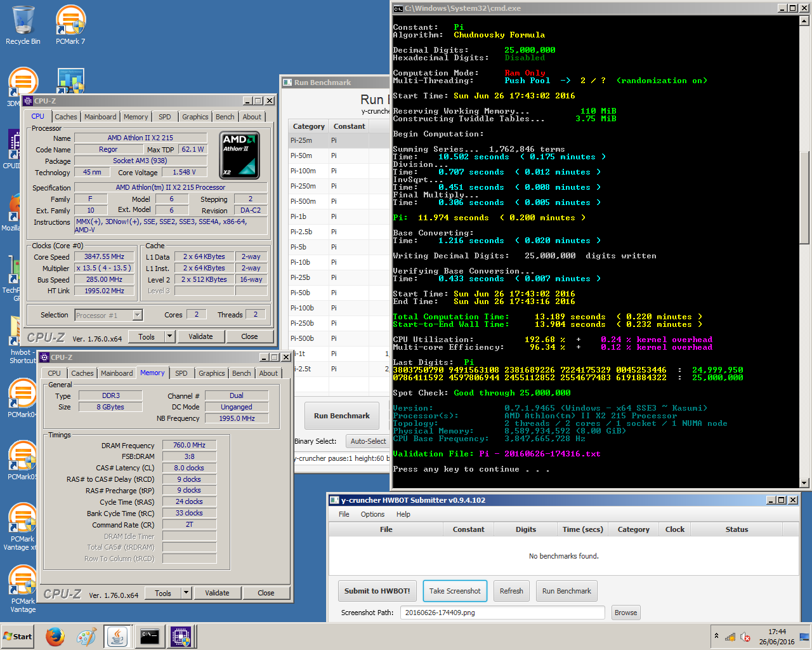Open File menu in HWBOT Submitter
The image size is (812, 650).
pos(344,514)
